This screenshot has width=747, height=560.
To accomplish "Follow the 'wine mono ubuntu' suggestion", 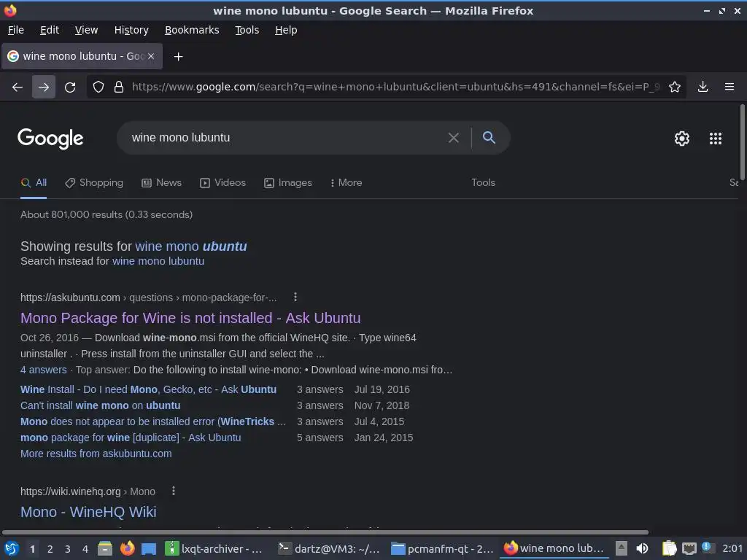I will coord(191,246).
